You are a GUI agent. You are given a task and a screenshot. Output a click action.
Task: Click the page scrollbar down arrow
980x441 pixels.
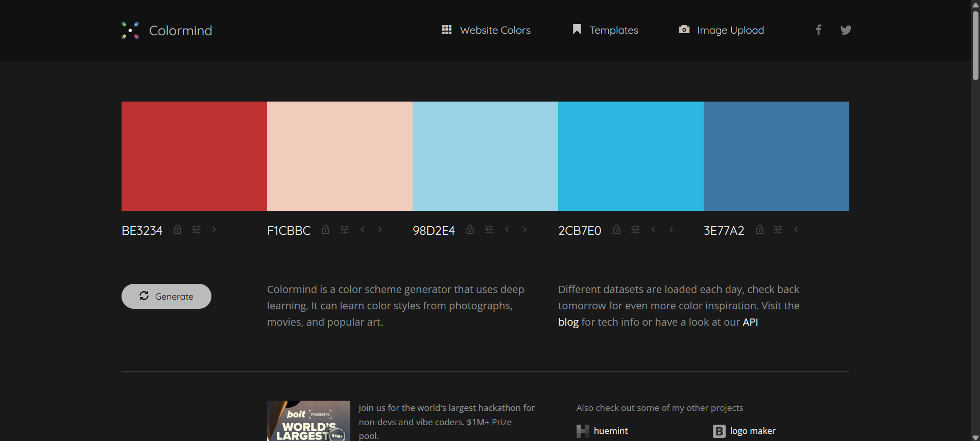click(975, 437)
